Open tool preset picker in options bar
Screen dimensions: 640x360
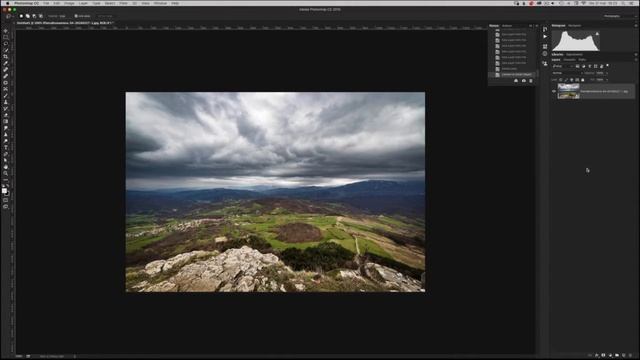(9, 16)
